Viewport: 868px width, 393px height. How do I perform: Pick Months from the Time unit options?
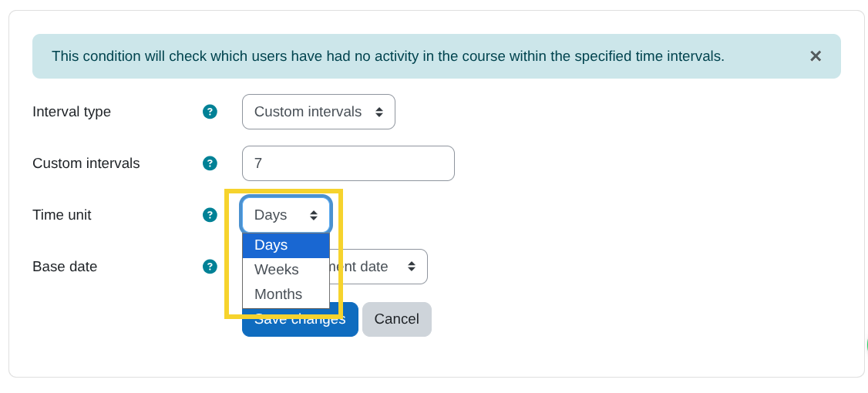click(285, 294)
